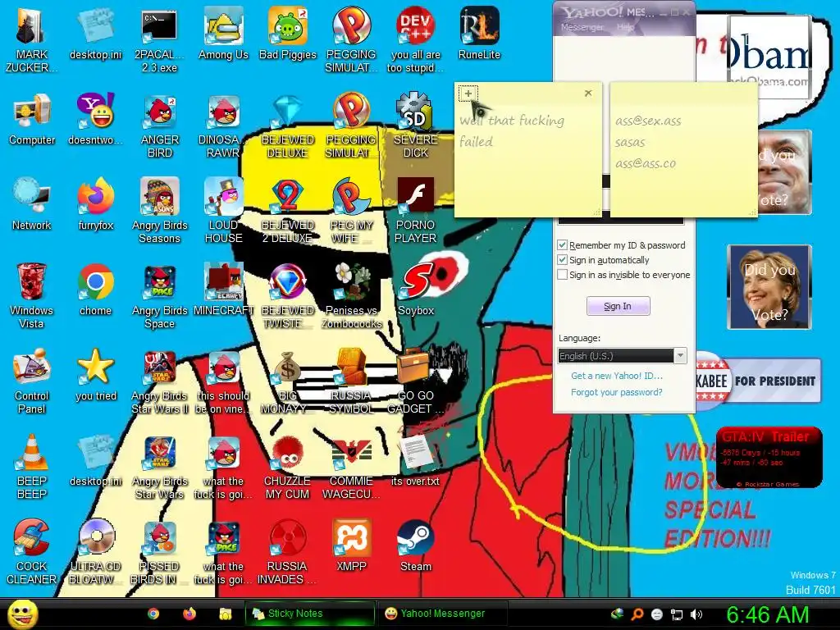Open the BEJEWED DELUXE gem icon

[x=288, y=126]
